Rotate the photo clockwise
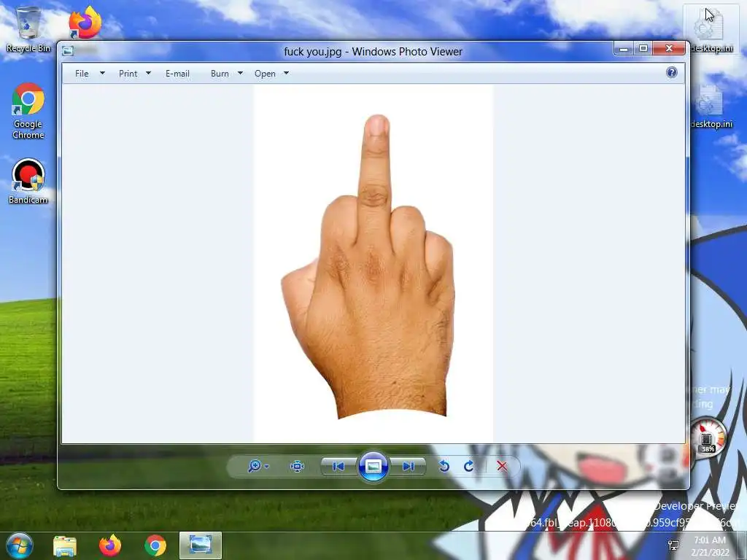This screenshot has height=560, width=747. (x=469, y=466)
